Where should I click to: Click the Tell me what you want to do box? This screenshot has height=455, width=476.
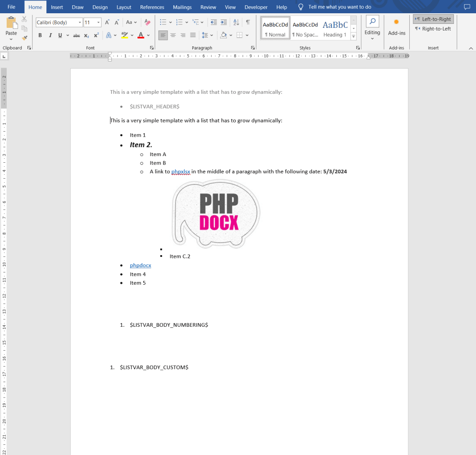click(340, 7)
